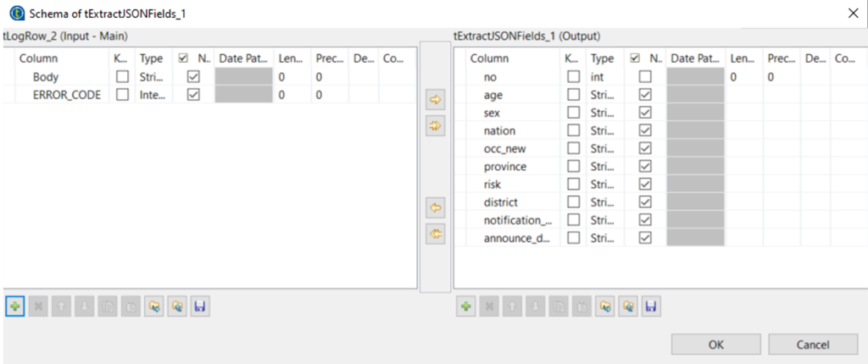Click the Length cell of the Body column

(x=291, y=77)
